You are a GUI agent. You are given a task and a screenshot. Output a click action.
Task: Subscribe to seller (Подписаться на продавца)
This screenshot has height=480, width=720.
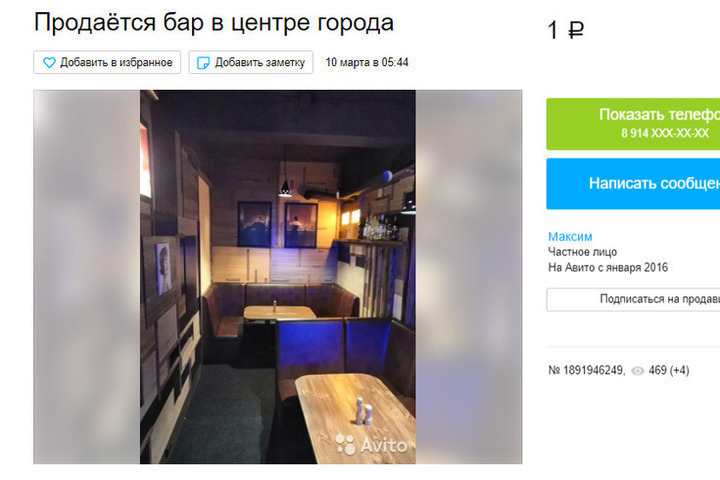click(633, 299)
